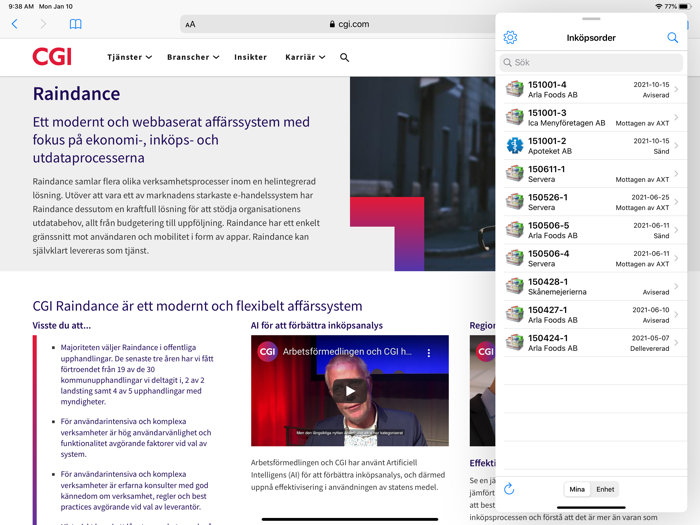Viewport: 700px width, 525px height.
Task: Select the Mina segment
Action: click(577, 489)
